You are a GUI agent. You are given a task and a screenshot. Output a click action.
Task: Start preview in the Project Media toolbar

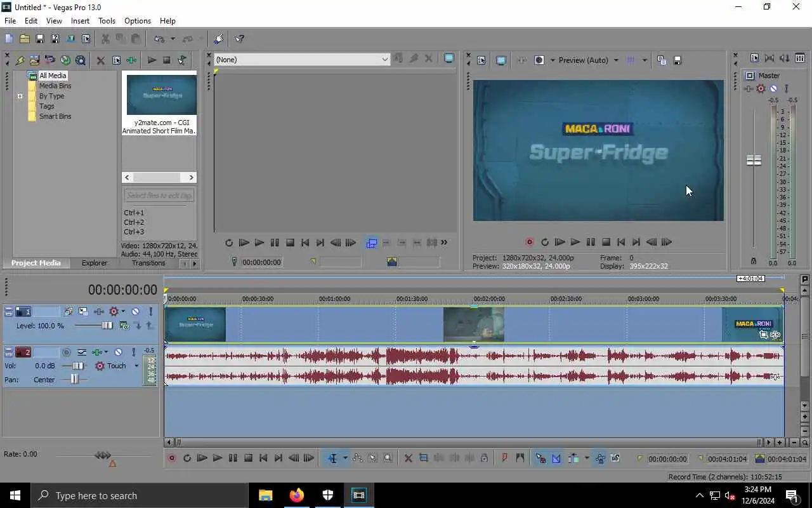coord(152,60)
